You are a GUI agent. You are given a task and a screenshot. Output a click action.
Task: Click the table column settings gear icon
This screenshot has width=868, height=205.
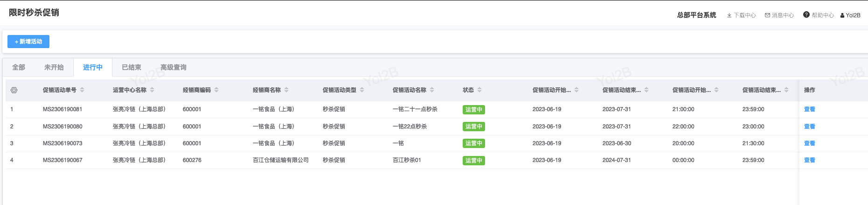(x=14, y=90)
